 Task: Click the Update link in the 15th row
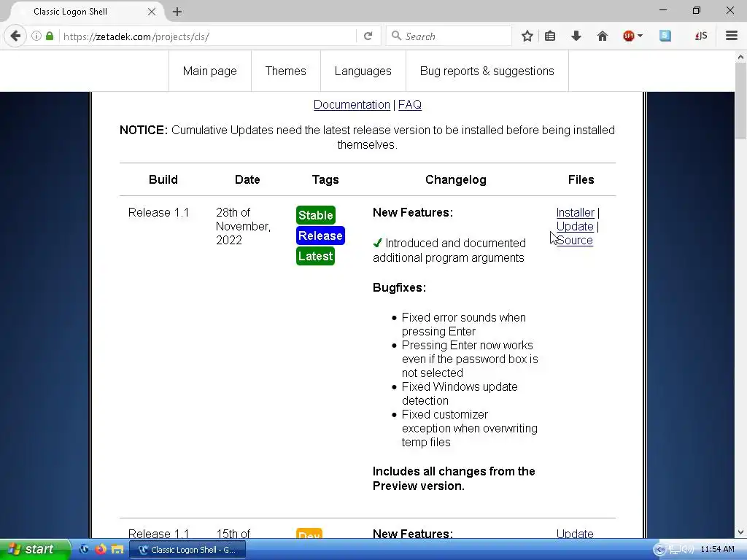click(x=575, y=534)
